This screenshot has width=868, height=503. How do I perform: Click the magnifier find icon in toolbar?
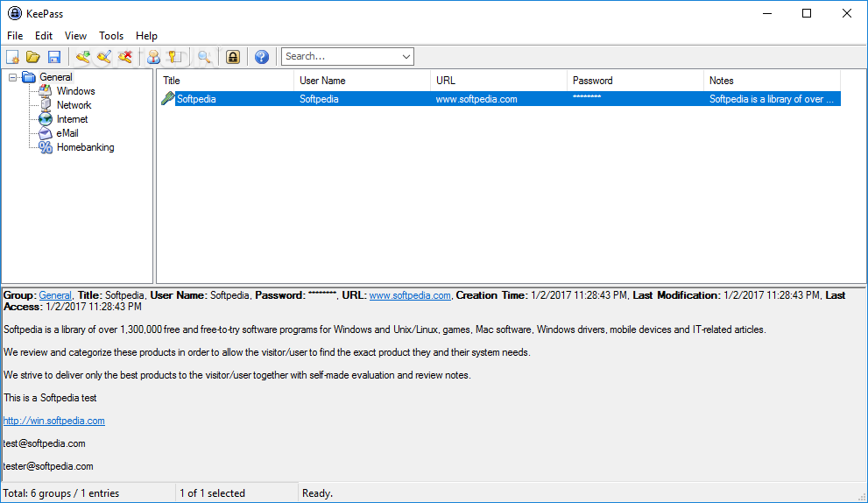(204, 56)
